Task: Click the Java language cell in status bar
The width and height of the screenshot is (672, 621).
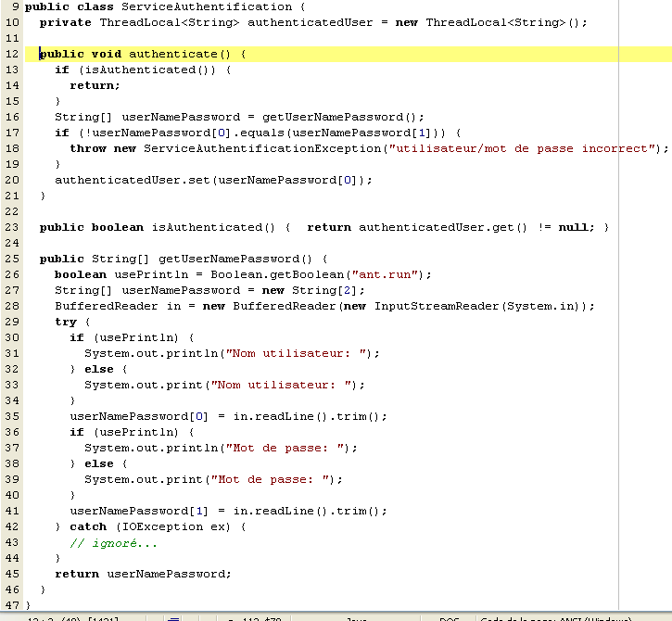Action: pyautogui.click(x=356, y=618)
